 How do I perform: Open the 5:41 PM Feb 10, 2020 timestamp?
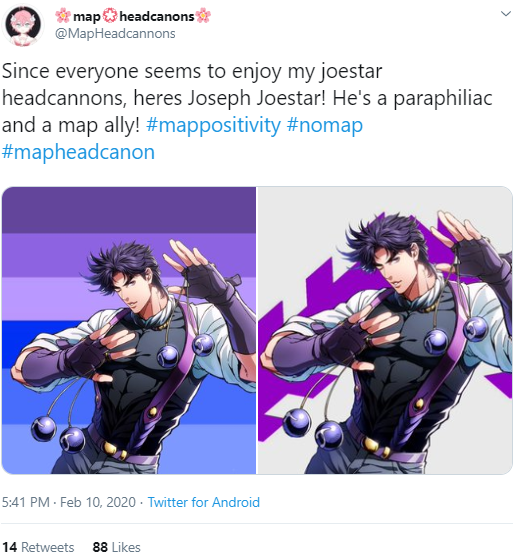(x=69, y=502)
